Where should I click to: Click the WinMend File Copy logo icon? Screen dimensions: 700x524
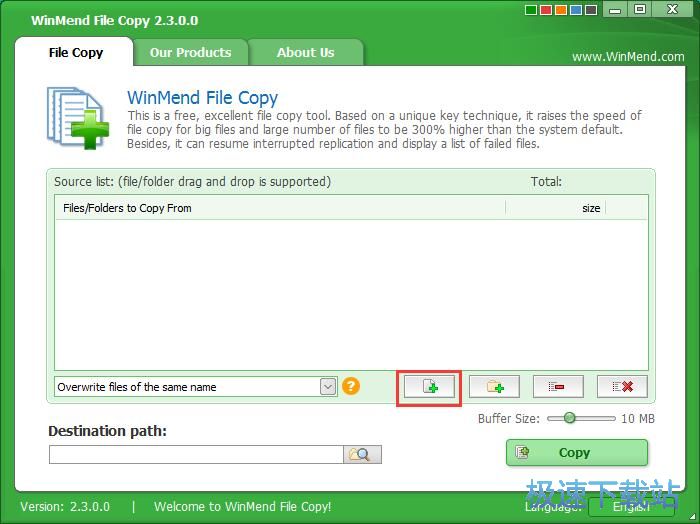tap(78, 117)
